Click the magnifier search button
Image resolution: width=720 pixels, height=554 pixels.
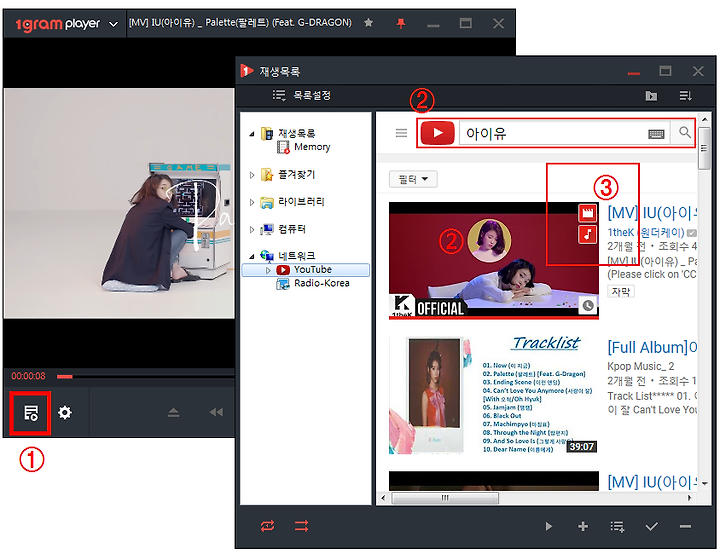tap(684, 133)
